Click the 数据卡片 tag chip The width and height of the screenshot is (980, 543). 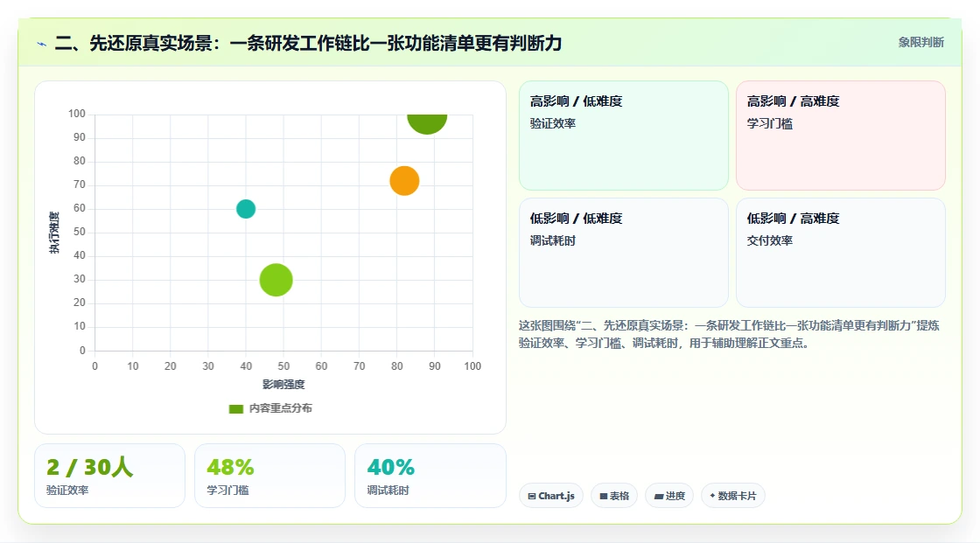point(733,496)
